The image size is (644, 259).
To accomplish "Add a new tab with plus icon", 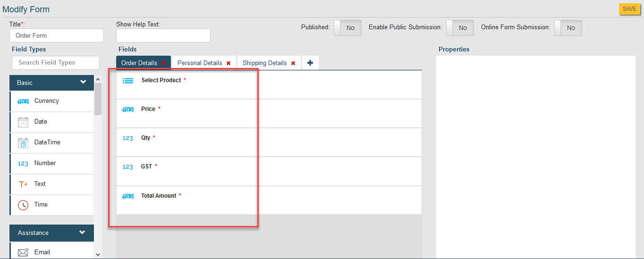I will [x=310, y=63].
